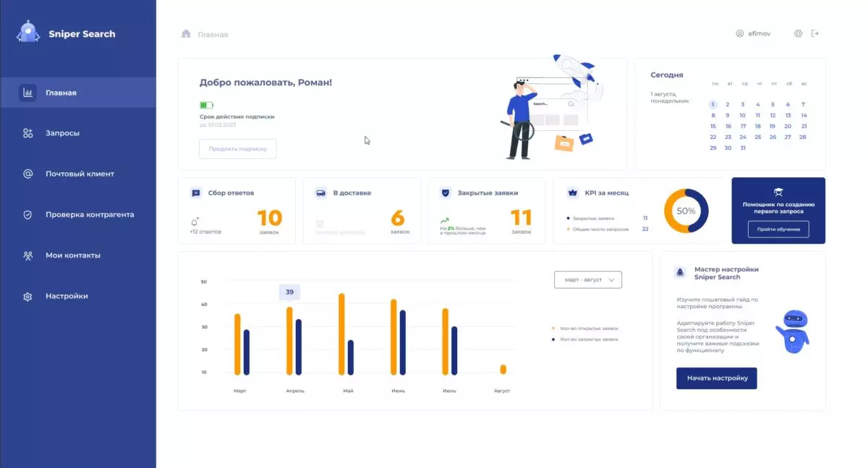Click the logout icon in top right
Screen dimensions: 868x468
click(x=815, y=33)
